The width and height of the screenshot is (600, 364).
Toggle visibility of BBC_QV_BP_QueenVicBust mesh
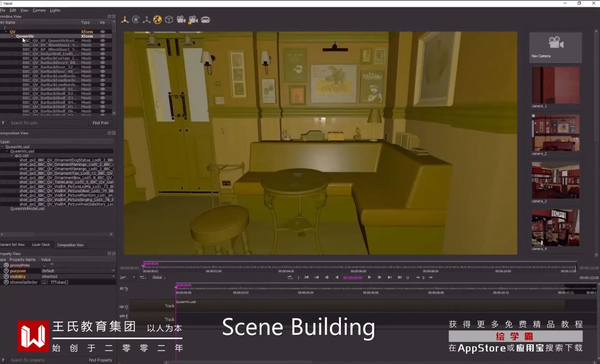[103, 41]
